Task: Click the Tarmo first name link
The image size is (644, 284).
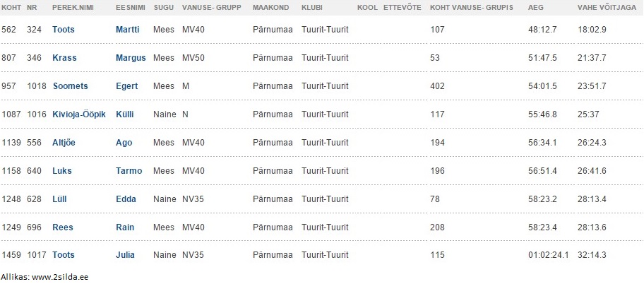Action: pyautogui.click(x=129, y=171)
